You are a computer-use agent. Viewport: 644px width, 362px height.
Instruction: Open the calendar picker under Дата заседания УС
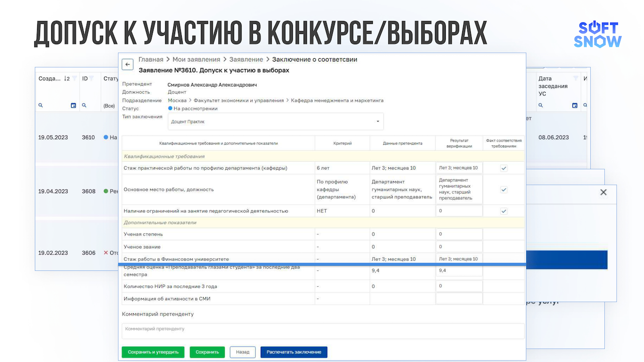pyautogui.click(x=575, y=105)
